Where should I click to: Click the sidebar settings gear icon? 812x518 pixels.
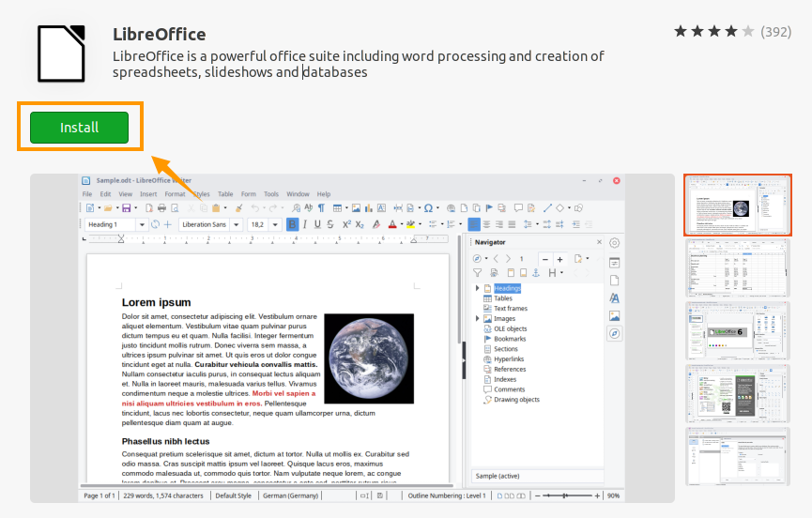pyautogui.click(x=615, y=243)
